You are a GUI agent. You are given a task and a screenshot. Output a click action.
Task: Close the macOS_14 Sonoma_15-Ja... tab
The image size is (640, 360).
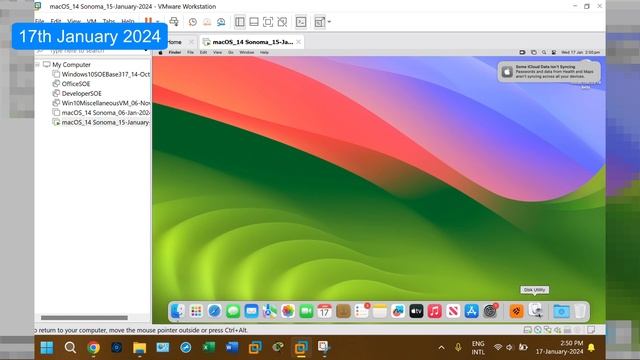tap(299, 42)
